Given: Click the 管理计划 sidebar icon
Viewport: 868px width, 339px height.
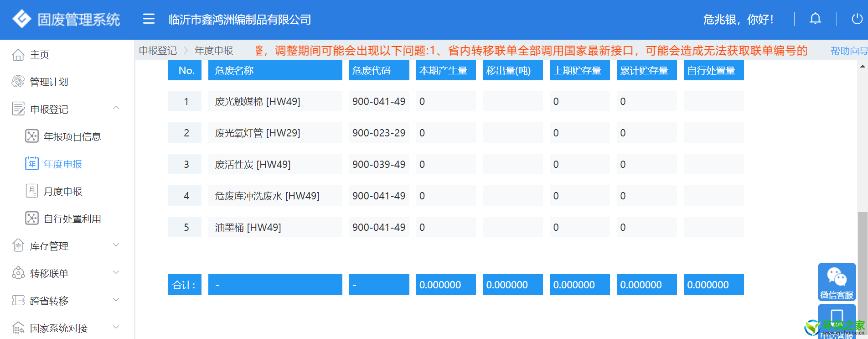Looking at the screenshot, I should [x=18, y=82].
